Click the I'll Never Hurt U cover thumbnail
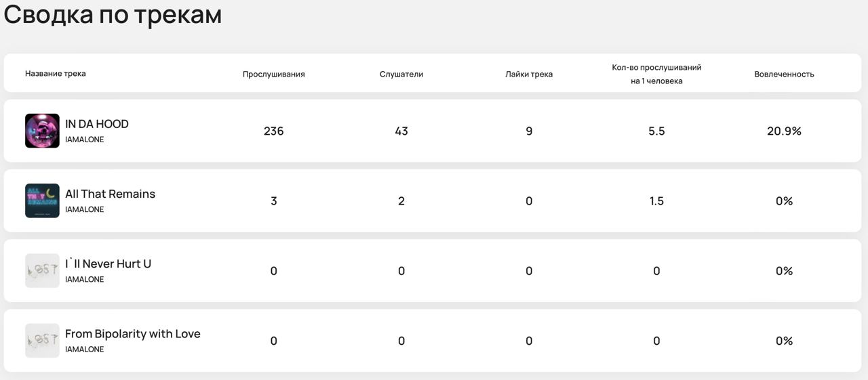 tap(42, 271)
